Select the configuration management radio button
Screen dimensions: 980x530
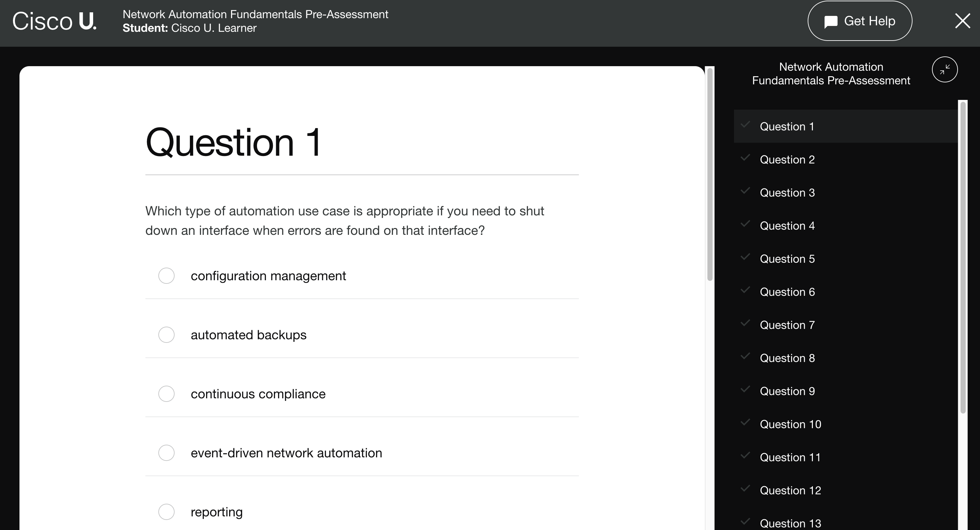click(x=166, y=275)
